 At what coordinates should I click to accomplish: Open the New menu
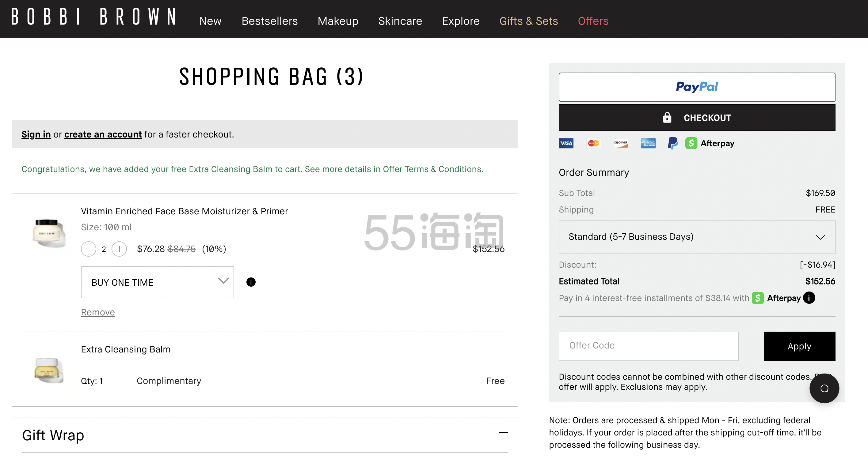click(x=210, y=21)
